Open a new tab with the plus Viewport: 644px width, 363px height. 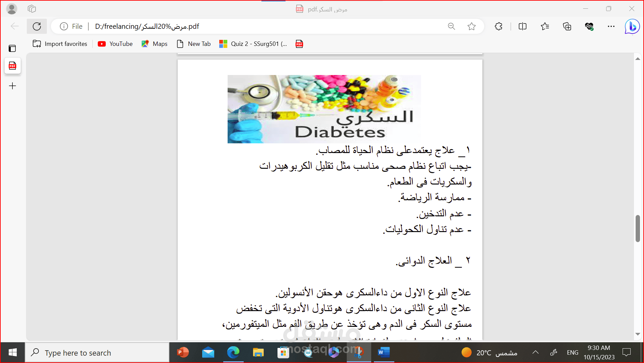[x=13, y=86]
